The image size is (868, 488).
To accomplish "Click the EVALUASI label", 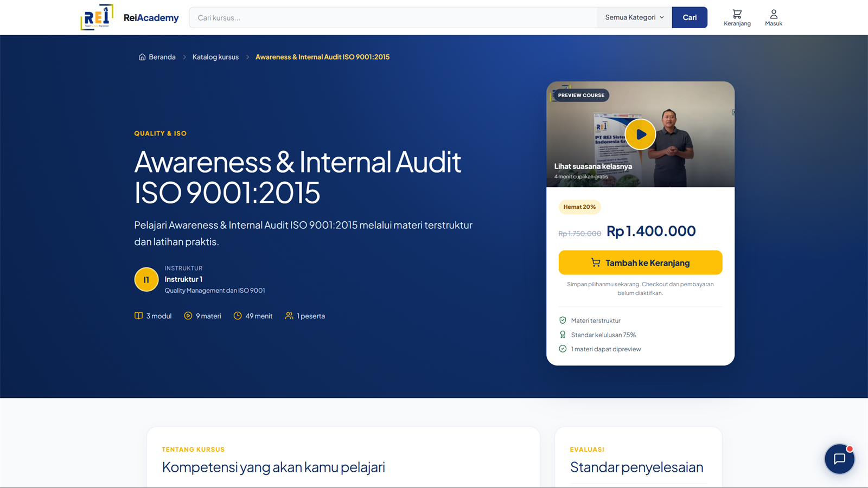I will click(587, 450).
